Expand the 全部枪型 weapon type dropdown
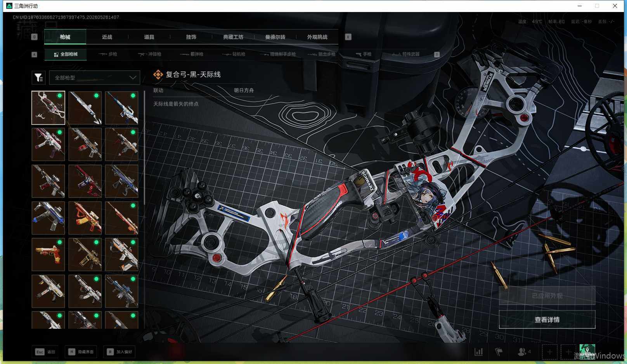Screen dimensions: 627x364 coord(95,78)
